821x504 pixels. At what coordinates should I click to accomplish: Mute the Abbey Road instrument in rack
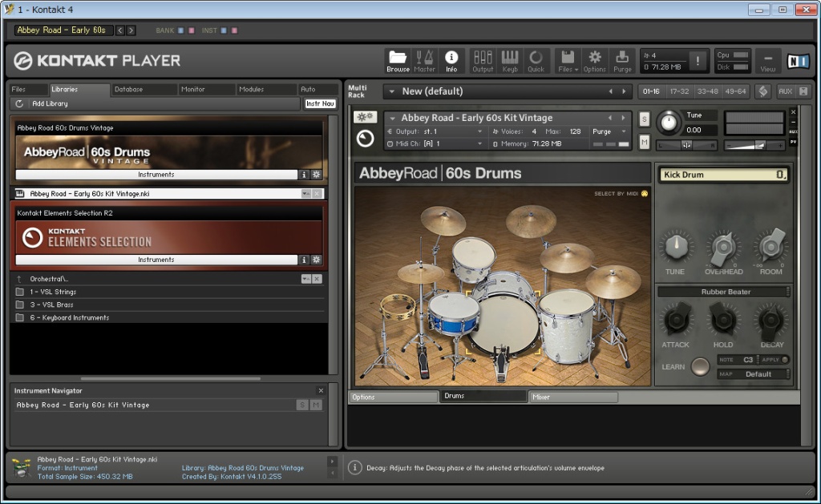point(644,141)
